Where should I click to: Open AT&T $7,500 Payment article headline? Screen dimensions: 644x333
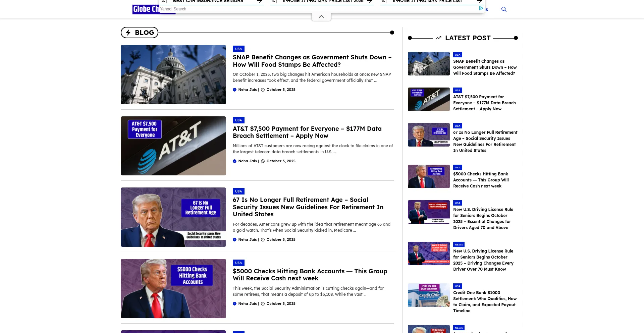pos(307,132)
